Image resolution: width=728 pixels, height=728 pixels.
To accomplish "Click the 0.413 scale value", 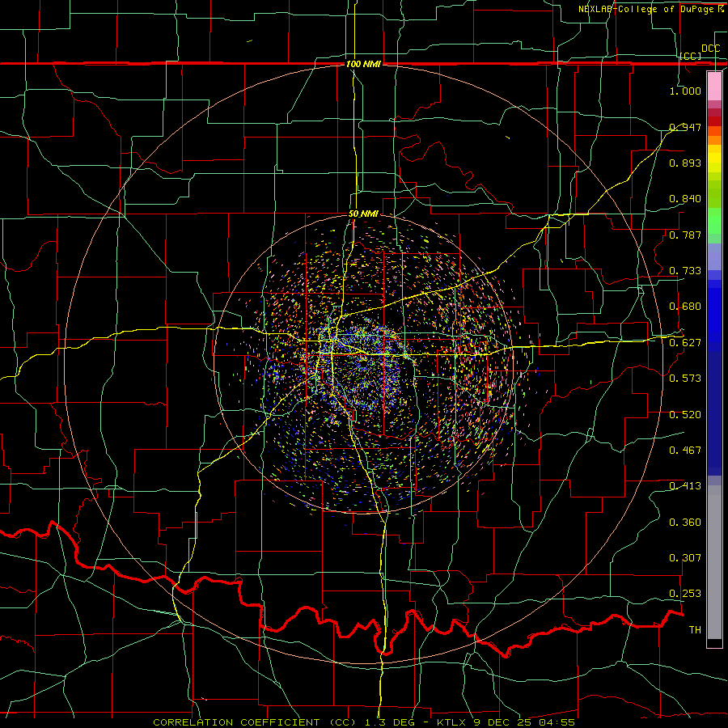I will tap(685, 486).
